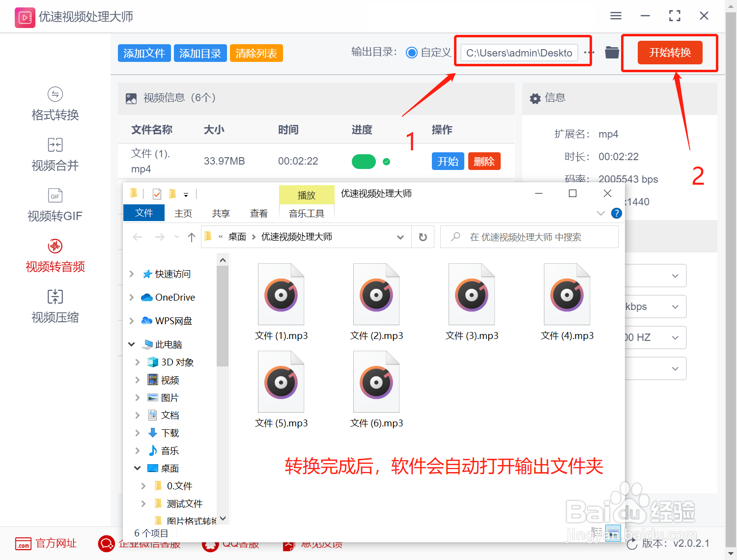The image size is (737, 560).
Task: Expand OneDrive tree node
Action: point(132,298)
